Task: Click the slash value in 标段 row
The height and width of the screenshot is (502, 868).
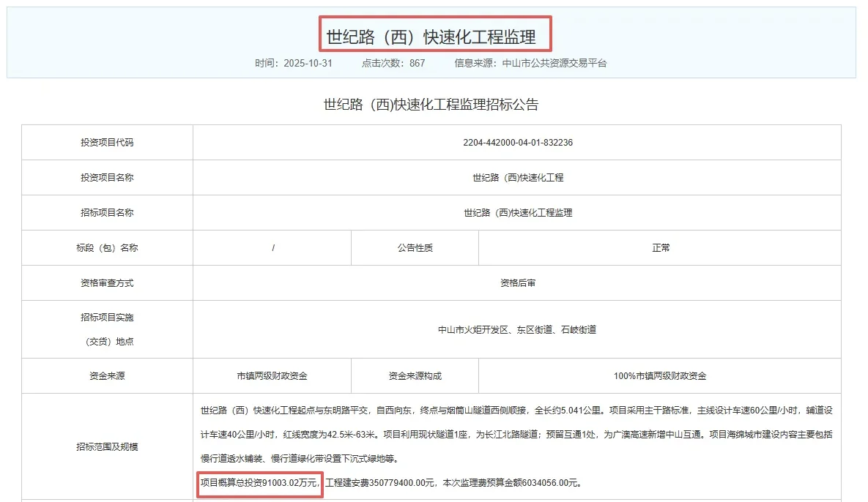Action: (273, 247)
